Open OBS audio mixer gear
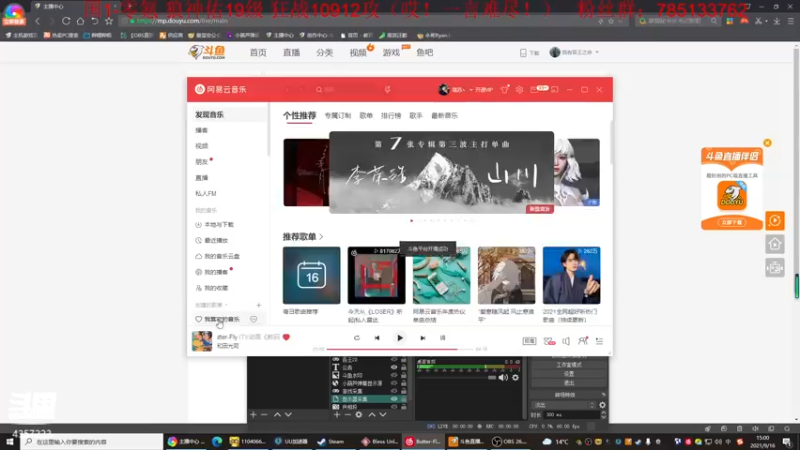 coord(515,378)
